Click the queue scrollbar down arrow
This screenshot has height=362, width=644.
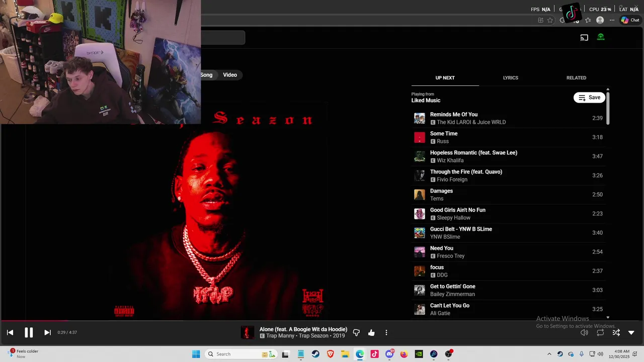click(x=608, y=317)
